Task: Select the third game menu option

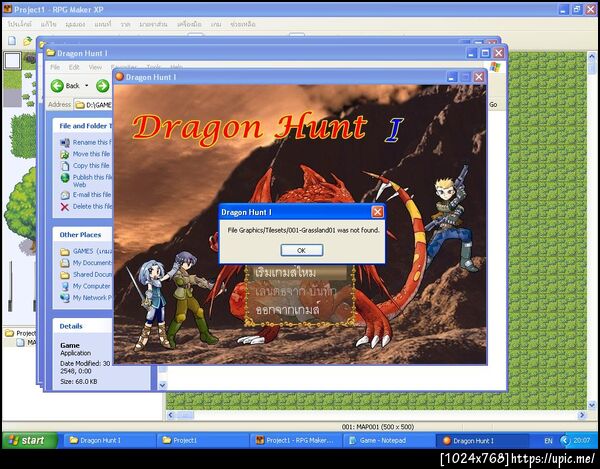Action: click(287, 309)
